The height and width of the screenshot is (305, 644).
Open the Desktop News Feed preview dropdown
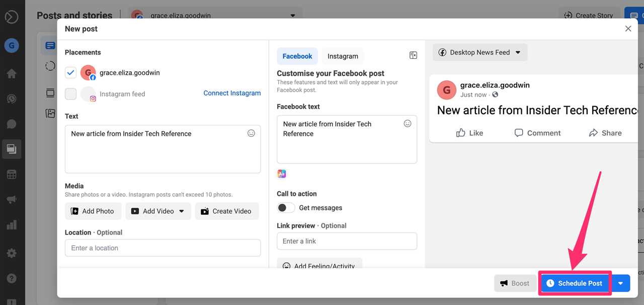point(479,52)
